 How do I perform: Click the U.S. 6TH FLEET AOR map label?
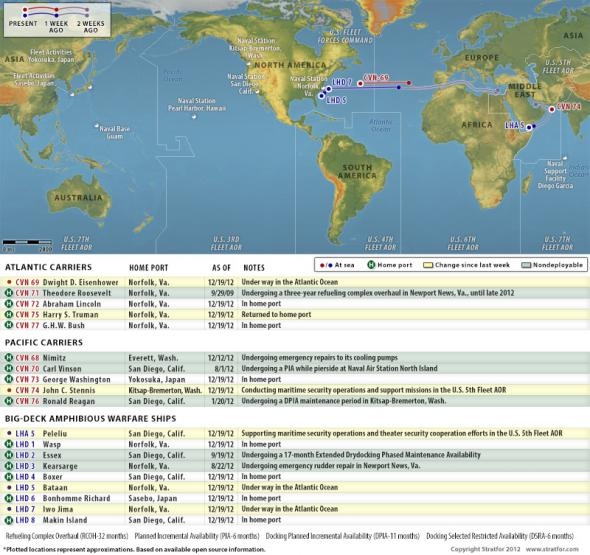[x=463, y=243]
